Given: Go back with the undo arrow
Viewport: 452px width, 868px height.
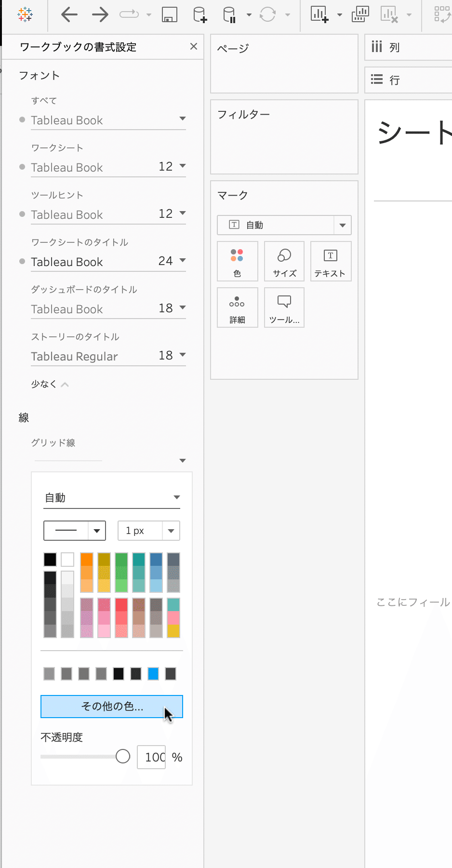Looking at the screenshot, I should 69,14.
